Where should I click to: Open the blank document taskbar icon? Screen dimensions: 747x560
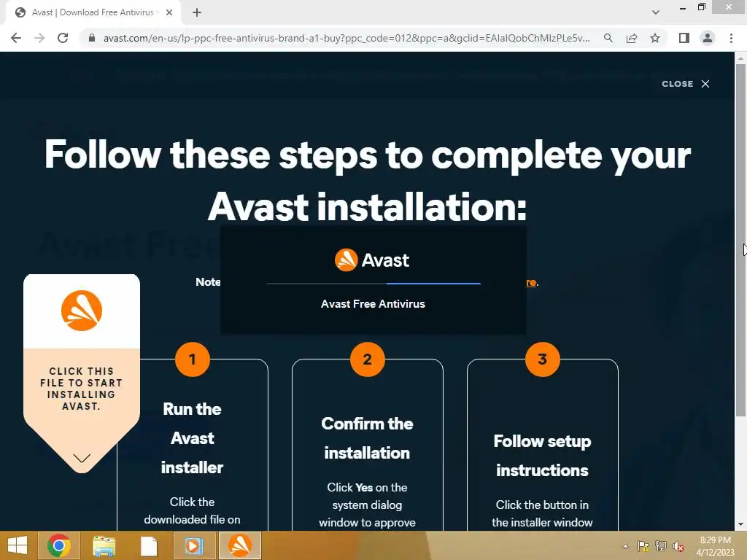(149, 545)
